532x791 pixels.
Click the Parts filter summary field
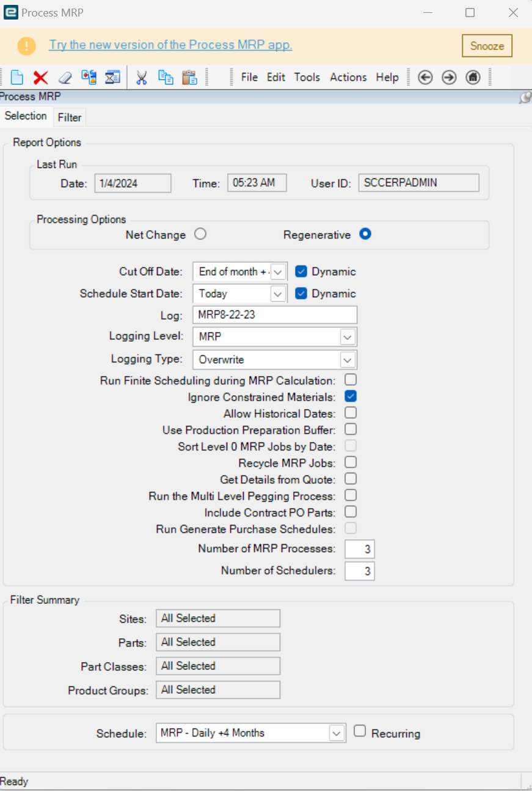[x=218, y=642]
